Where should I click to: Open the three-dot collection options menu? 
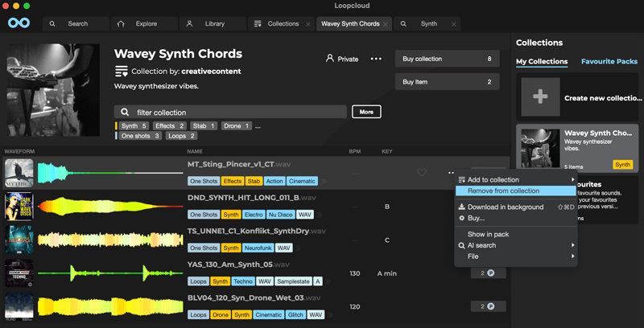pyautogui.click(x=376, y=59)
